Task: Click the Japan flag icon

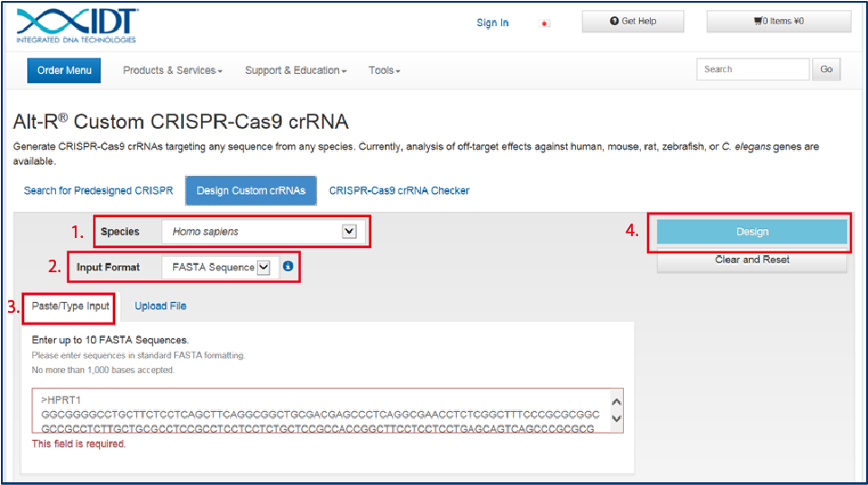Action: 544,23
